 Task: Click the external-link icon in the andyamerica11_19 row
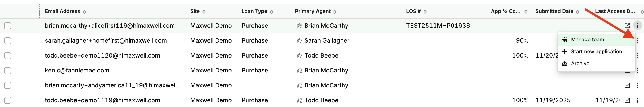pos(627,85)
